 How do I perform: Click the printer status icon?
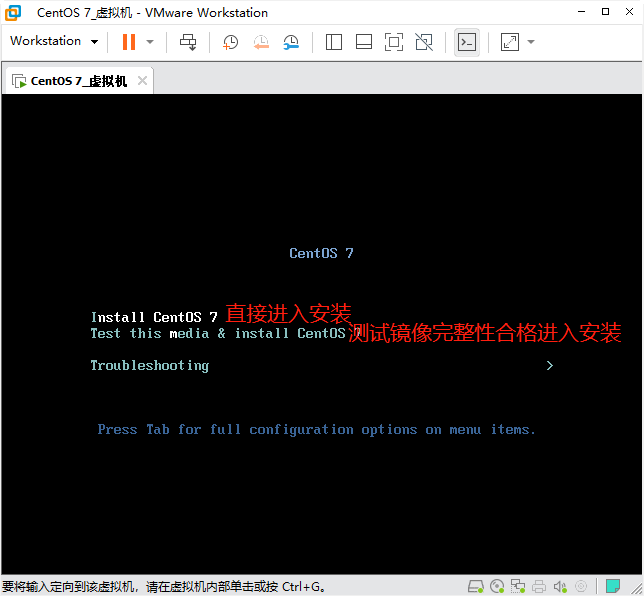click(x=539, y=586)
